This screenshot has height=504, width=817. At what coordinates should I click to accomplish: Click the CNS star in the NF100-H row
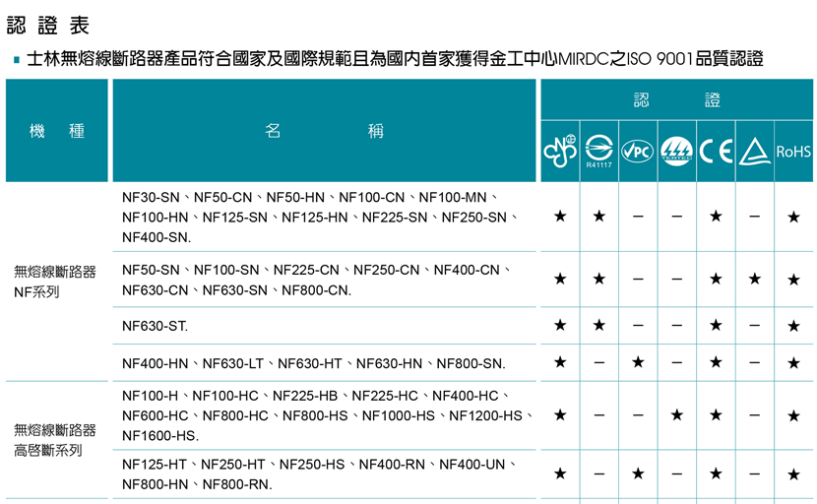point(560,414)
